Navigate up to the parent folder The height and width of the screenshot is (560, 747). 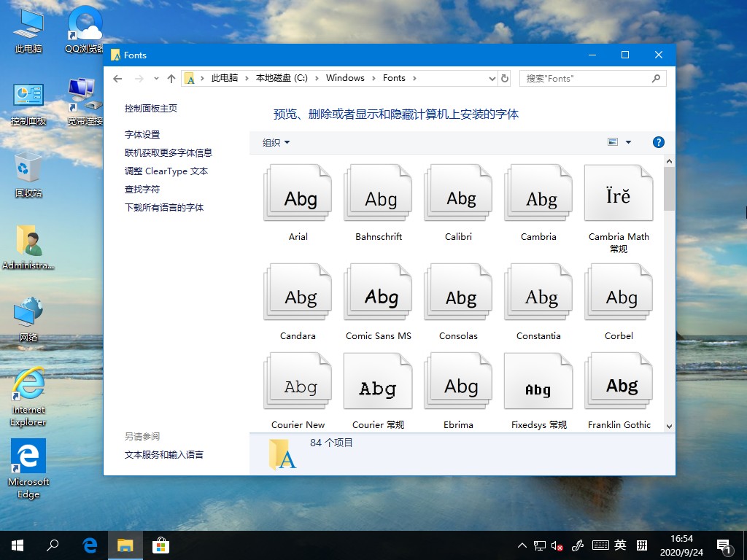171,78
